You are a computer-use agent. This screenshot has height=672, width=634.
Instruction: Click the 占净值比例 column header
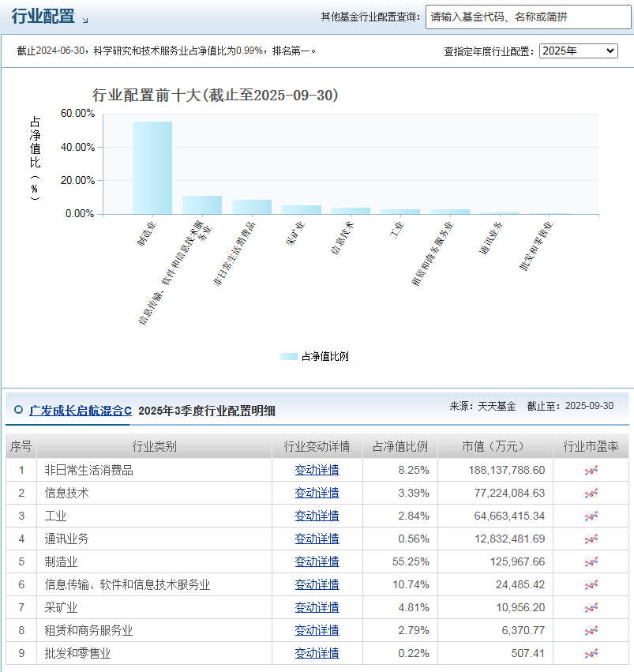[400, 446]
